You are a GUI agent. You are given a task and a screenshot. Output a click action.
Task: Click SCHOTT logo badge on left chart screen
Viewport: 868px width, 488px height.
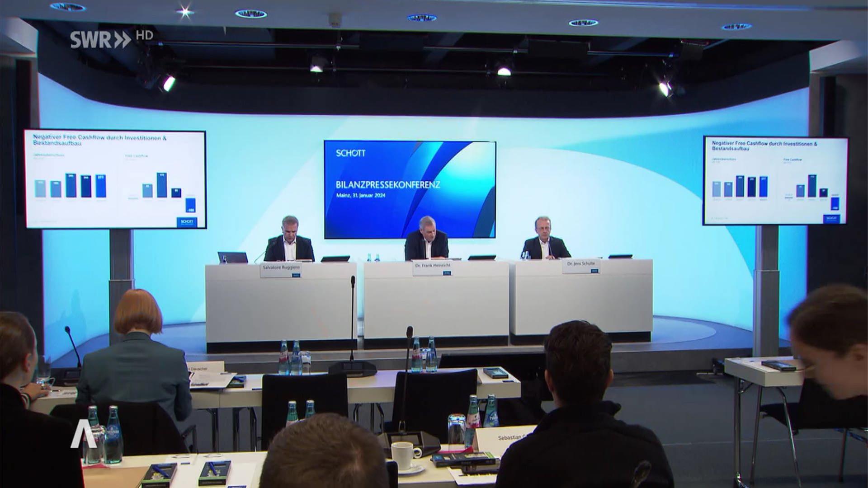(x=186, y=222)
